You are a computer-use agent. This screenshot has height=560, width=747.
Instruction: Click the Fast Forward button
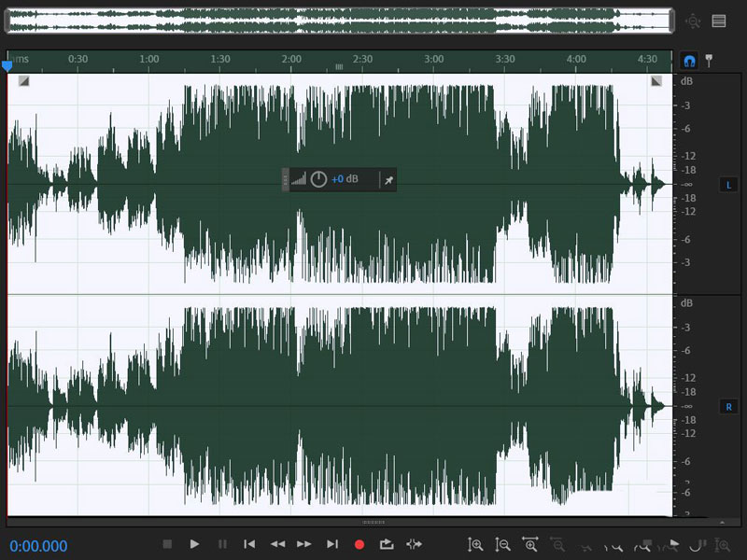coord(304,544)
